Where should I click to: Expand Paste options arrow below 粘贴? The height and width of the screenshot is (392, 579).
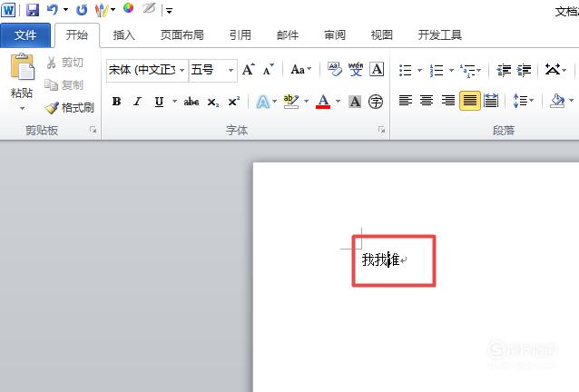(22, 109)
